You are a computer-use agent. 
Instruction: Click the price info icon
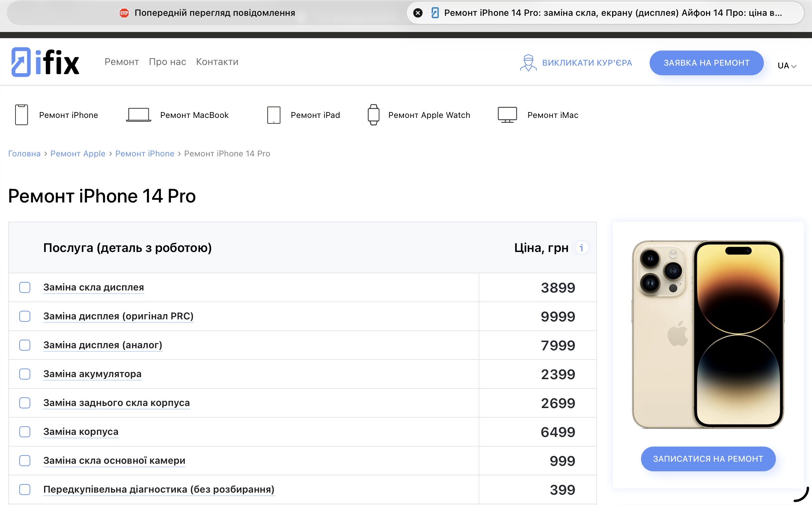(581, 248)
